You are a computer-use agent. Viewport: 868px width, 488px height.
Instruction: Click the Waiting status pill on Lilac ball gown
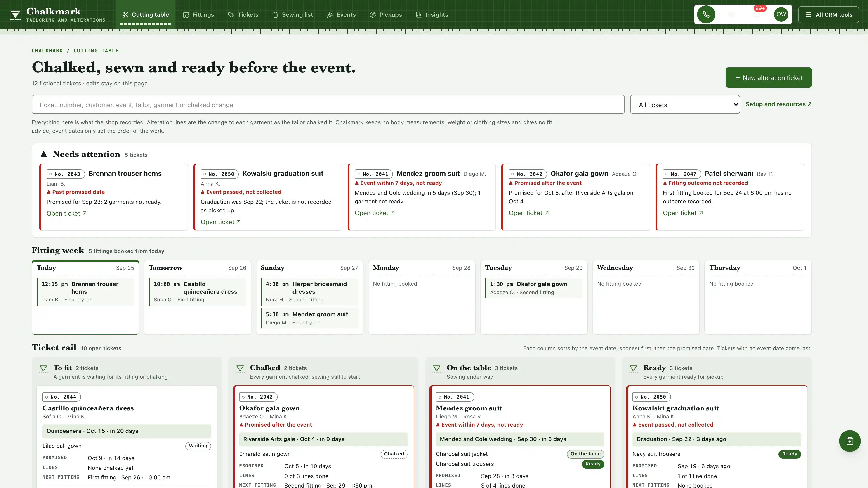click(x=198, y=446)
